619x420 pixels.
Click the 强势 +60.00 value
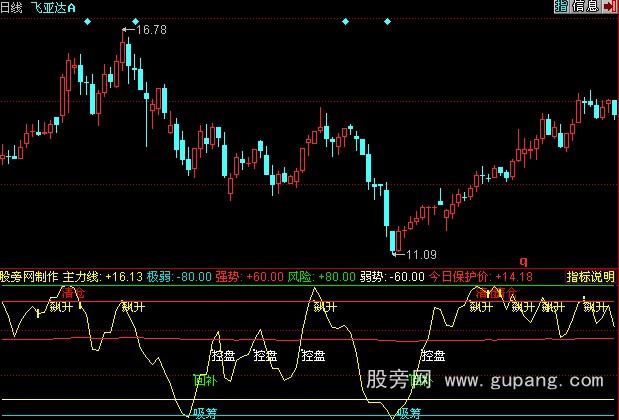tap(249, 276)
